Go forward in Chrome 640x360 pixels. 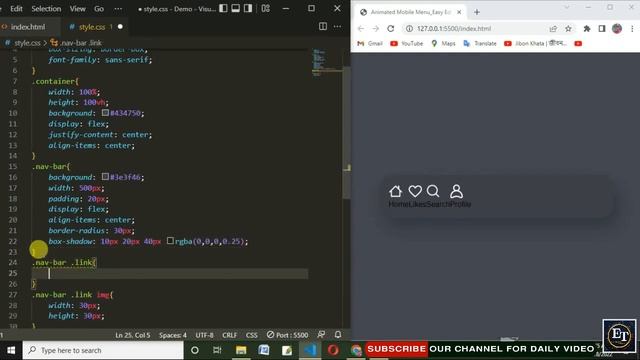[376, 29]
